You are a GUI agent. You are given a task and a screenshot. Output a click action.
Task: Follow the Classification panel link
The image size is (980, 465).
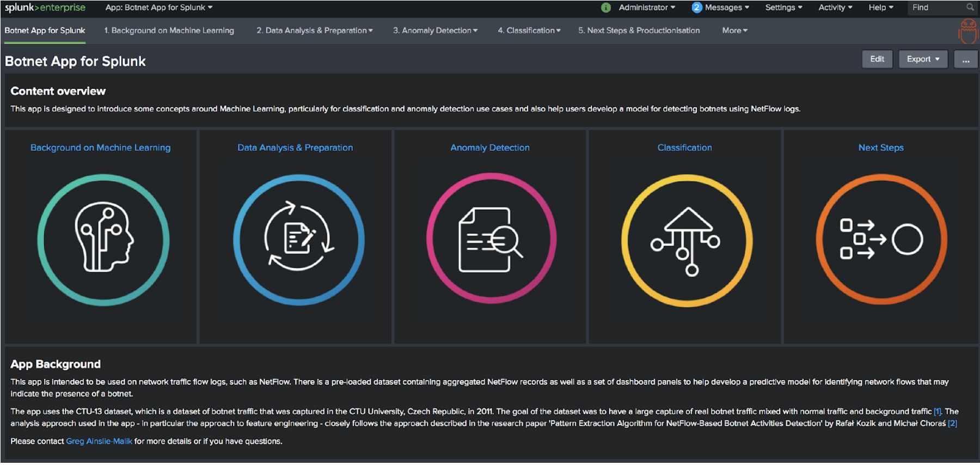[684, 148]
